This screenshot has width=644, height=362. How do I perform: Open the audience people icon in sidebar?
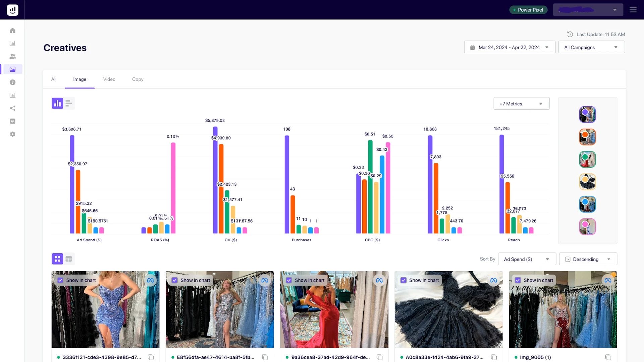(12, 56)
